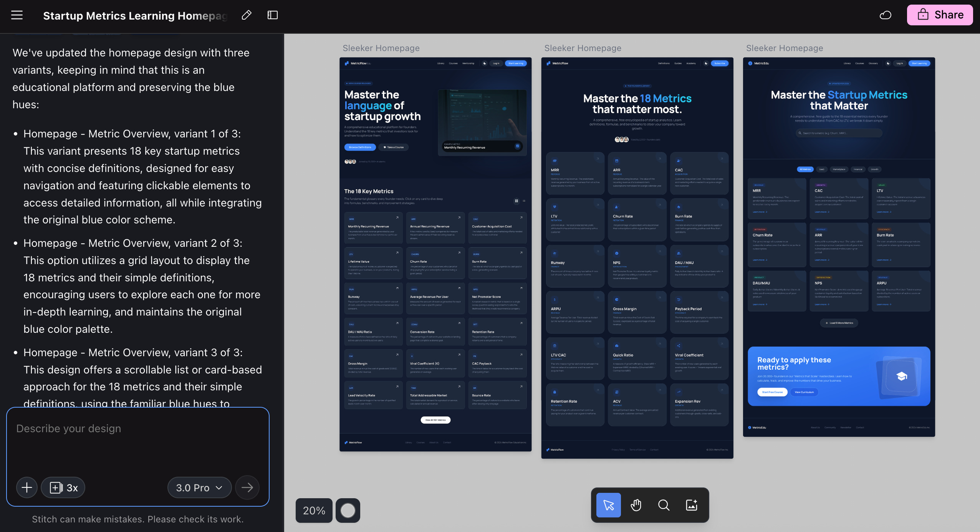Type in the Describe your design field
Screen dimensions: 980x532
[137, 441]
